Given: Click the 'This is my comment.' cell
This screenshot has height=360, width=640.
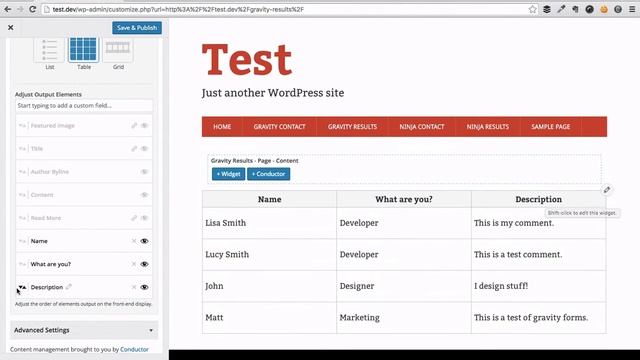Looking at the screenshot, I should (538, 223).
